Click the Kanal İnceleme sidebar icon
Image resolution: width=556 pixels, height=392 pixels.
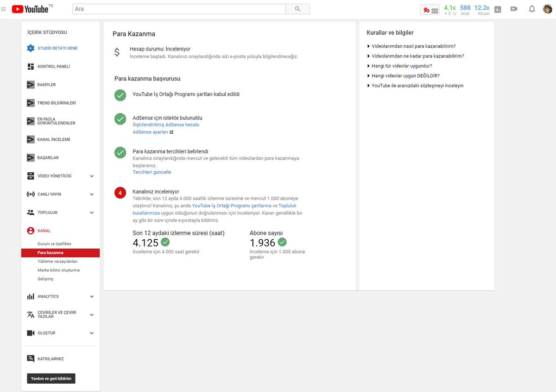pos(31,139)
